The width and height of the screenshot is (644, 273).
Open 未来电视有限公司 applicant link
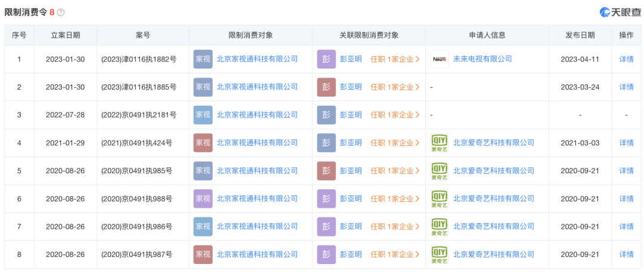482,59
